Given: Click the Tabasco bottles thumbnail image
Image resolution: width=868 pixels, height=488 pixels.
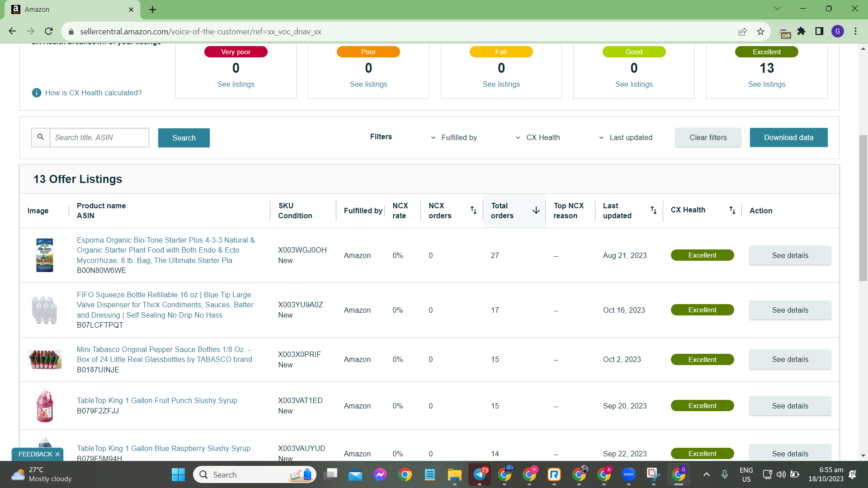Looking at the screenshot, I should [45, 359].
